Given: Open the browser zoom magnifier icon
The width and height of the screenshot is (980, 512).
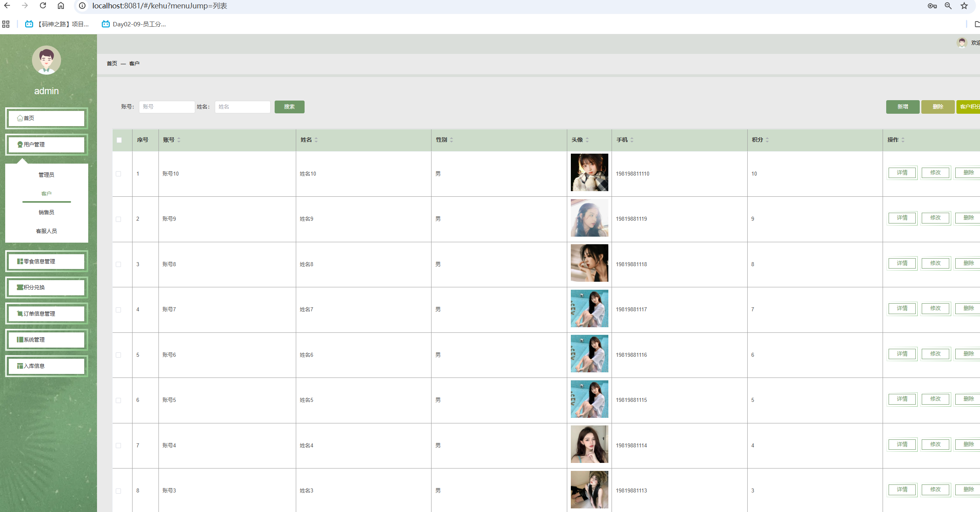Looking at the screenshot, I should [948, 6].
